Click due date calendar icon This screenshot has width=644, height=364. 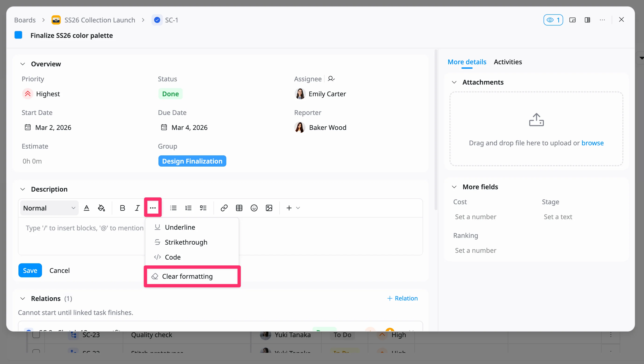[x=164, y=127]
